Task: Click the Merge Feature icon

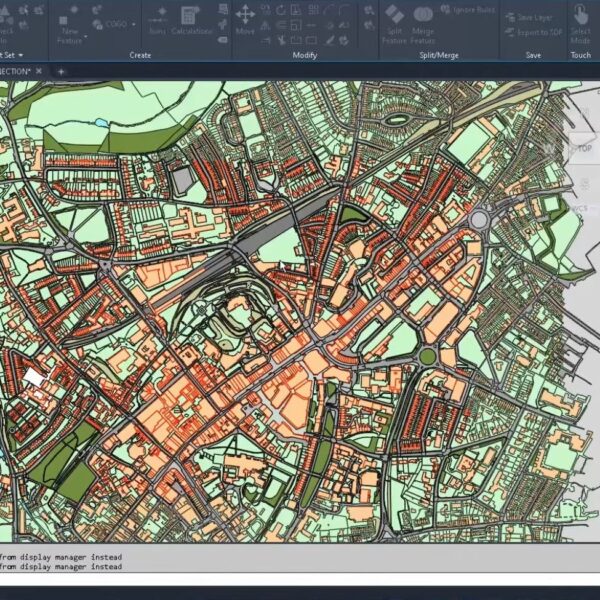Action: tap(423, 18)
